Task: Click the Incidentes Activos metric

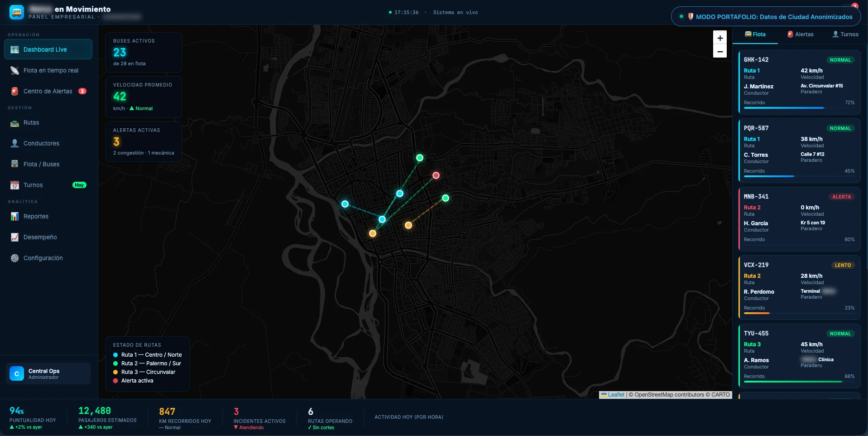Action: click(x=259, y=419)
